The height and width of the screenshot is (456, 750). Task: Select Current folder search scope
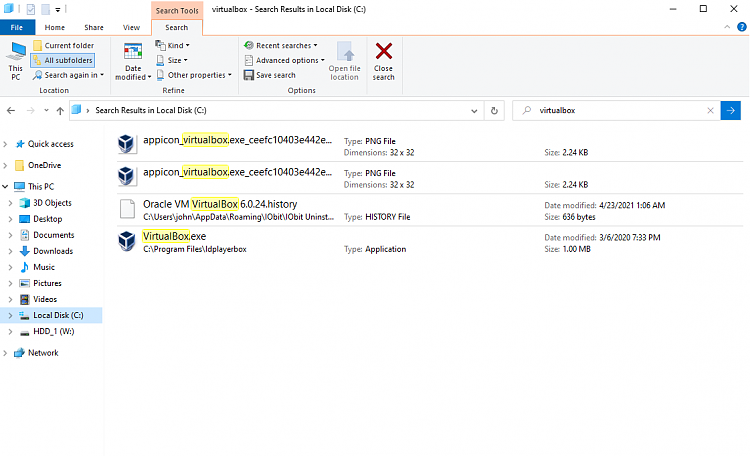click(x=63, y=45)
